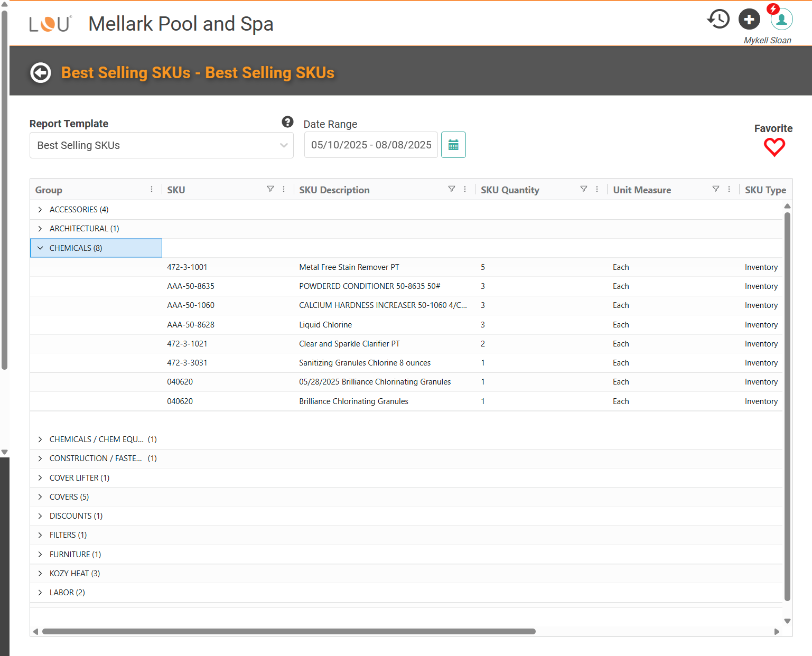Click the Date Range input field
Image resolution: width=812 pixels, height=656 pixels.
pos(371,145)
